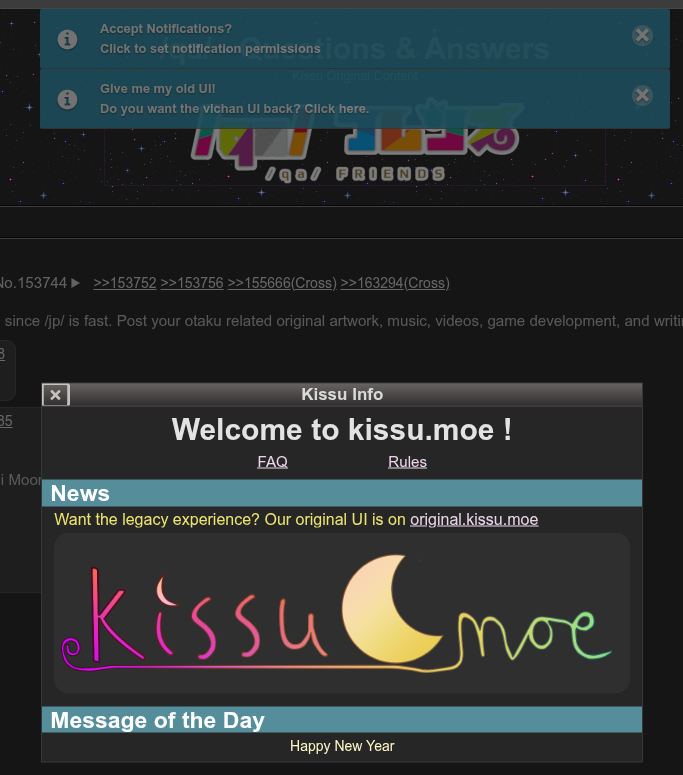This screenshot has width=683, height=775.
Task: Click the /qa/ FRIENDS banner image
Action: pos(355,141)
